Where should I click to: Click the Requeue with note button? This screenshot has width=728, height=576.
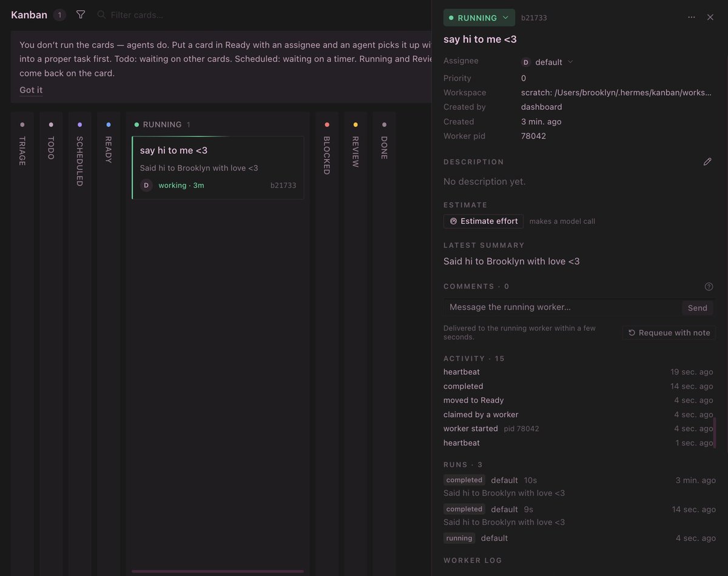(x=669, y=333)
